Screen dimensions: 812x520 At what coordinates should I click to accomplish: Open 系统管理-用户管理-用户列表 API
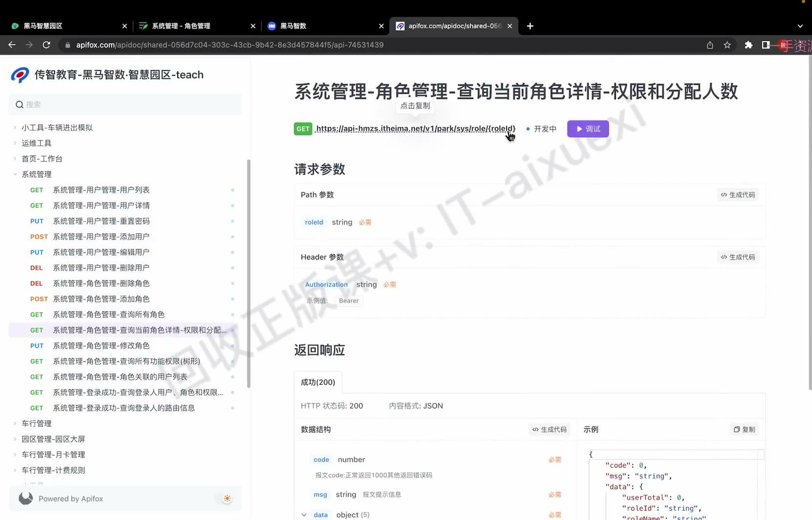pyautogui.click(x=125, y=190)
